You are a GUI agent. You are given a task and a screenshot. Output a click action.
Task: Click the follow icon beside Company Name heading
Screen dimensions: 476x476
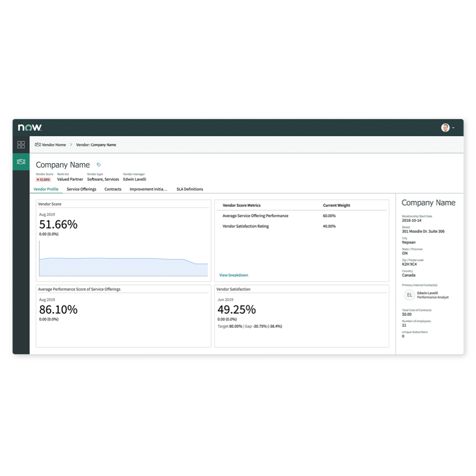click(x=98, y=164)
